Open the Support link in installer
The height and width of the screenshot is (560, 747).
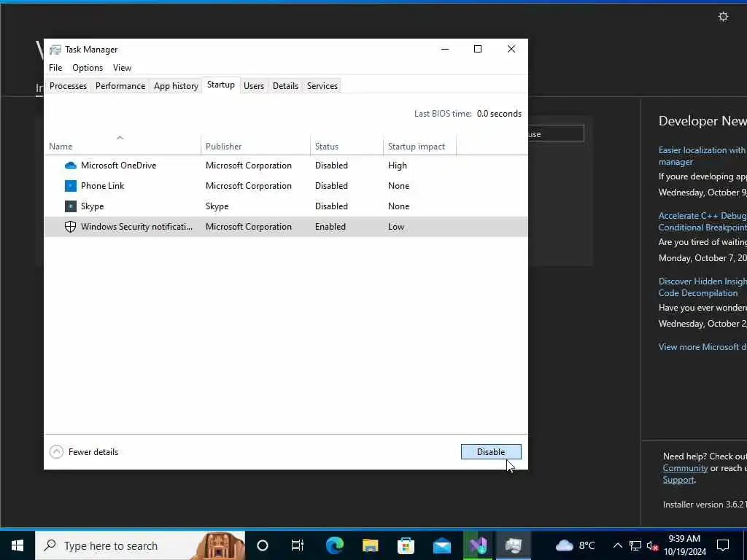tap(678, 480)
